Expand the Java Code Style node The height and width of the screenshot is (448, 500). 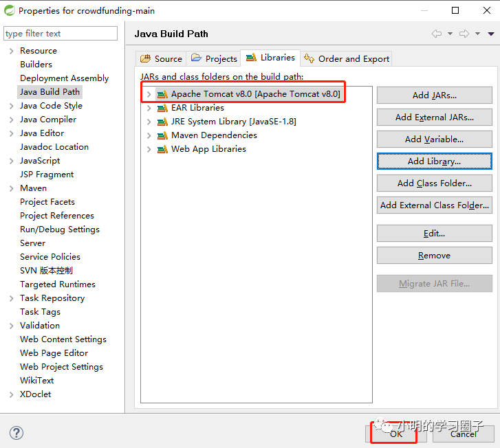pos(12,106)
